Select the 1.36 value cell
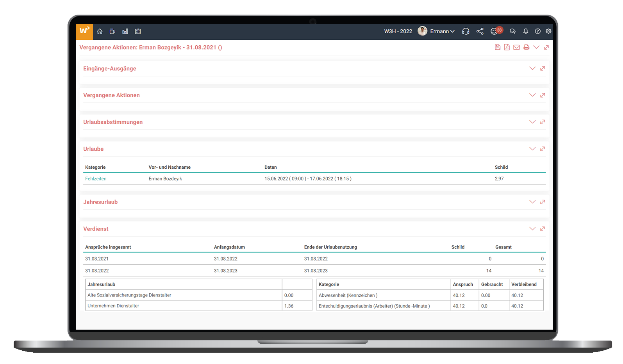The height and width of the screenshot is (364, 623). 297,306
